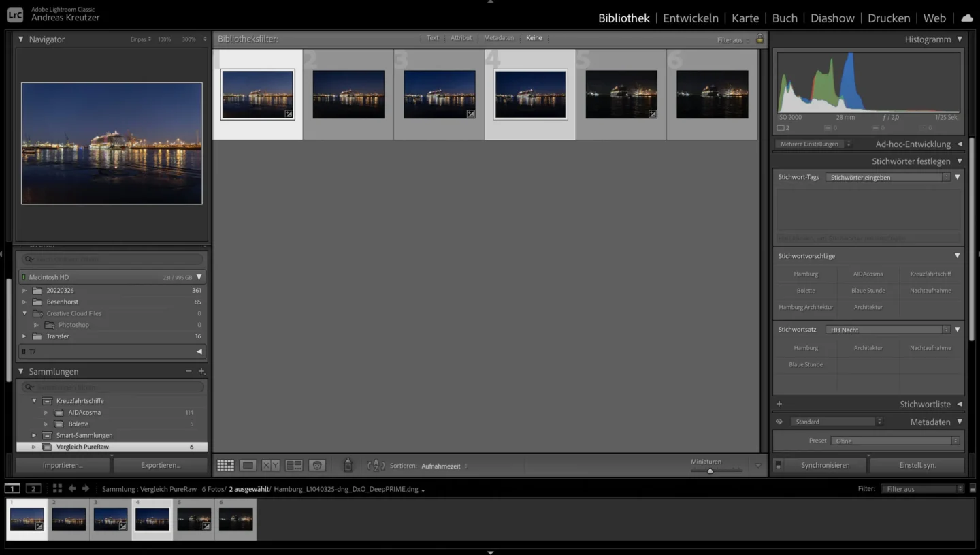Open the Sortieren Aufnahmezeit dropdown
Screen dimensions: 980x555
441,466
